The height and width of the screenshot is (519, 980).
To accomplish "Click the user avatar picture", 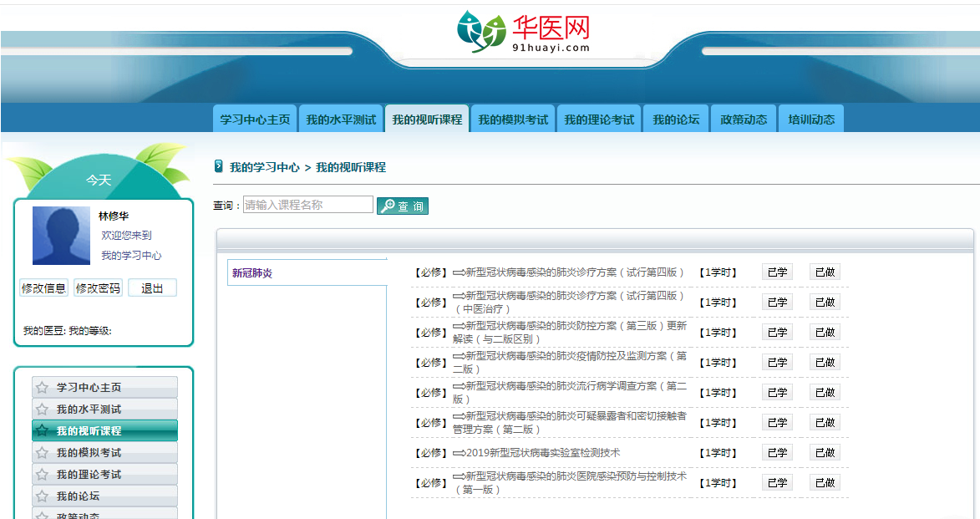I will coord(61,236).
